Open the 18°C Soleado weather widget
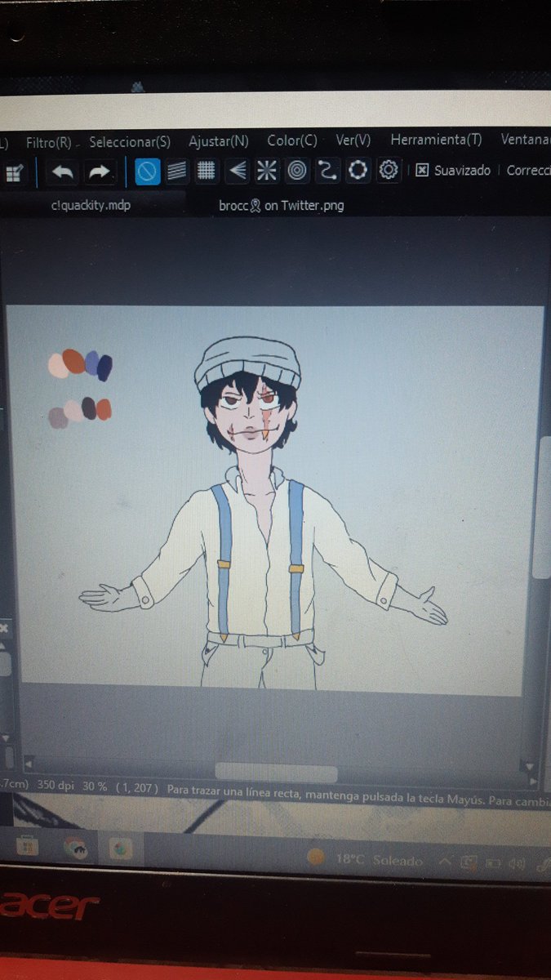 [366, 859]
